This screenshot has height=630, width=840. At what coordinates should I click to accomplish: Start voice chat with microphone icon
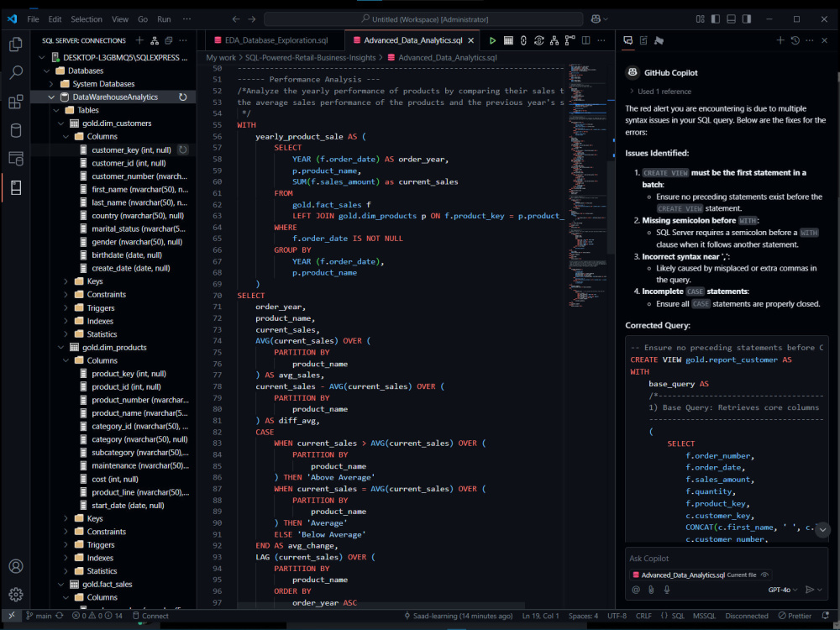666,590
